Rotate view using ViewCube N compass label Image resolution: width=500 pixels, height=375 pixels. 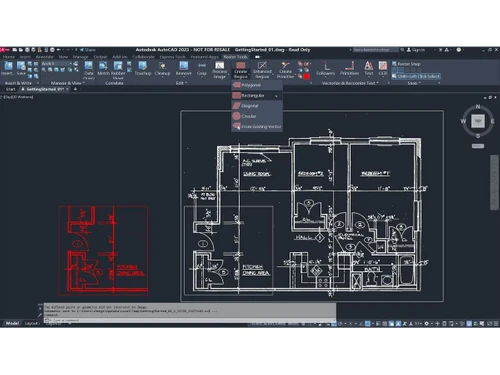[478, 106]
